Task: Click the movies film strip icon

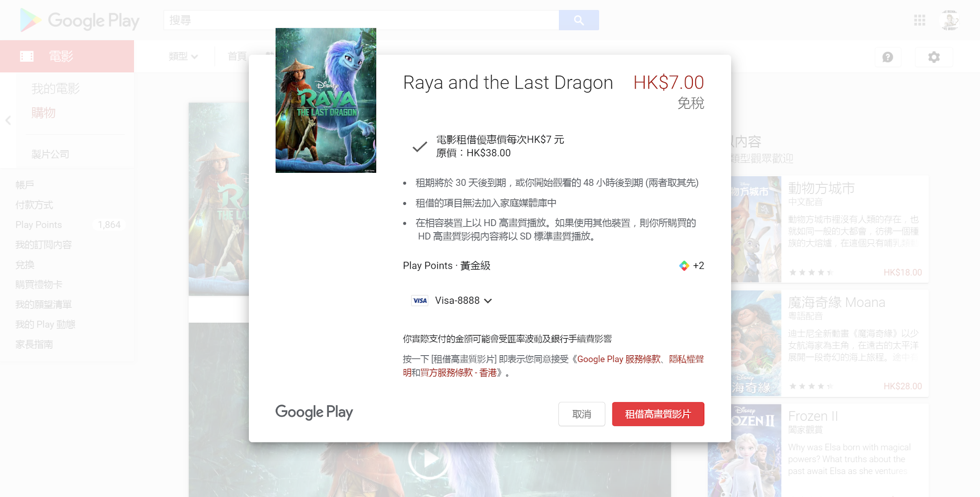Action: click(27, 56)
